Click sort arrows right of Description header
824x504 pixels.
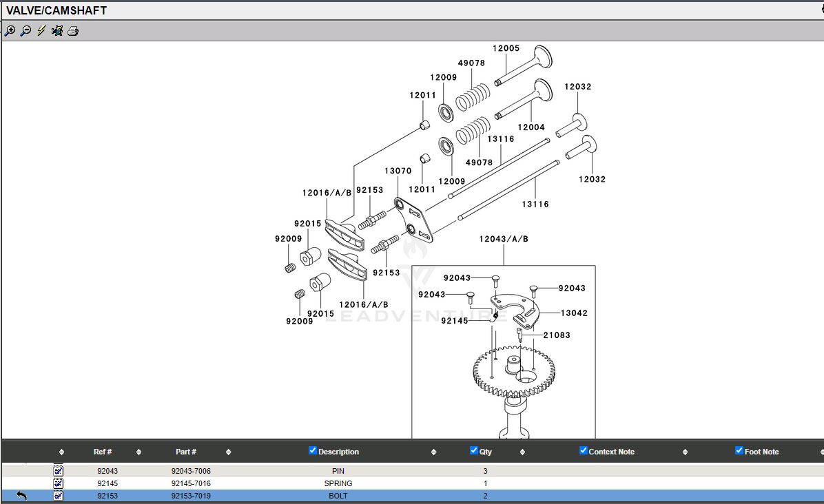click(433, 452)
